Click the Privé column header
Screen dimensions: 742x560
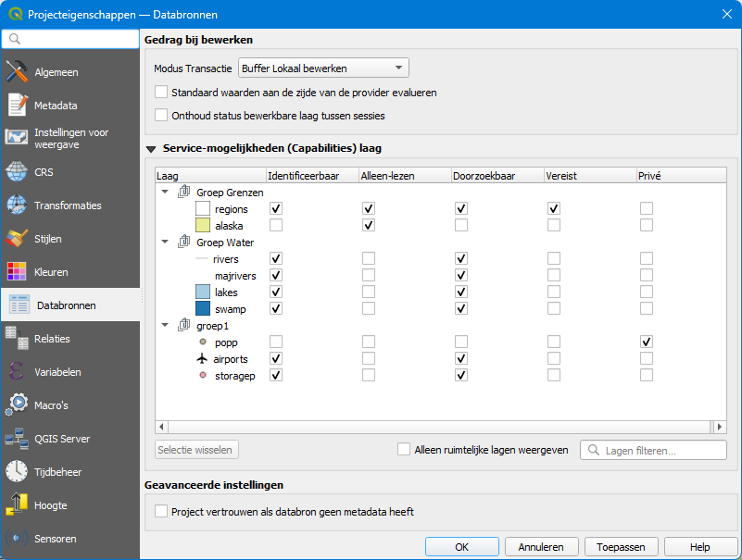tap(682, 176)
